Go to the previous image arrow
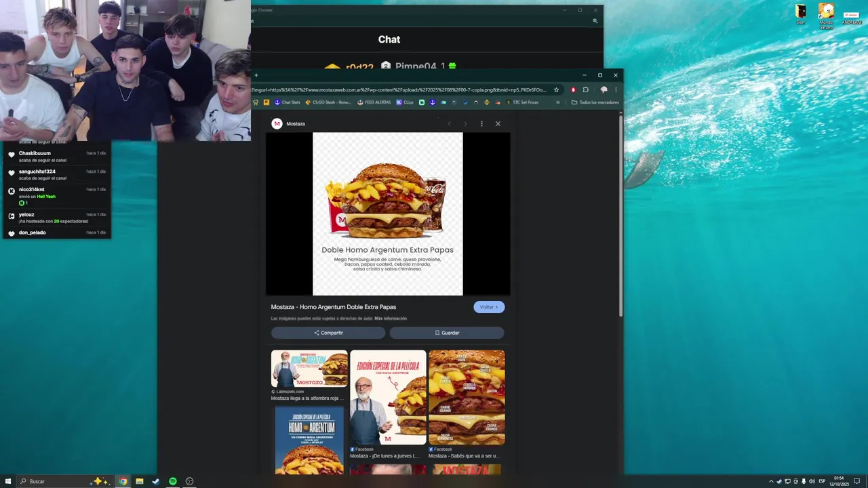Screen dimensions: 868x488 [x=449, y=123]
